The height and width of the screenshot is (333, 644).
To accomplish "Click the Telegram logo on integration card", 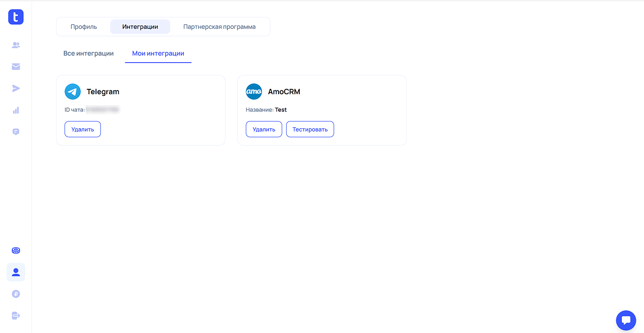I will point(73,92).
